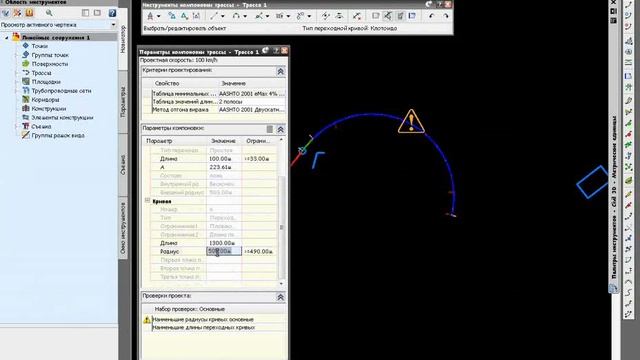The image size is (640, 360).
Task: Select the Площадки tree item
Action: click(x=46, y=82)
